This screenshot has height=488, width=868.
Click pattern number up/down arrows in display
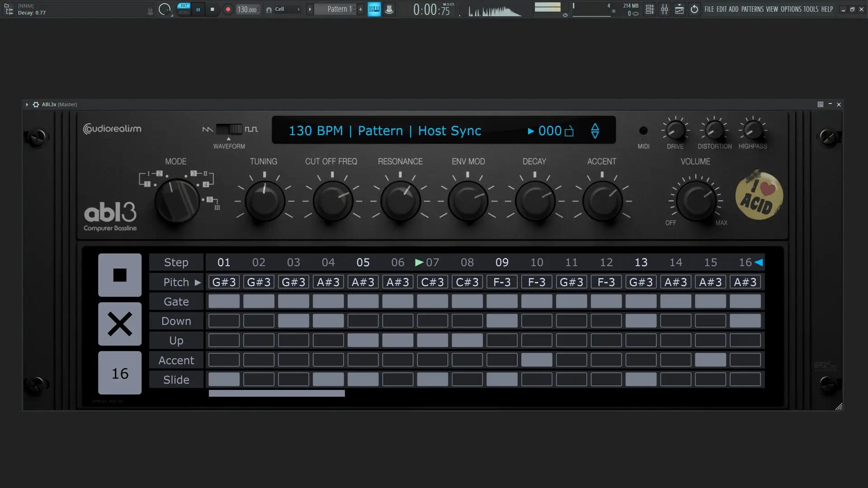595,131
